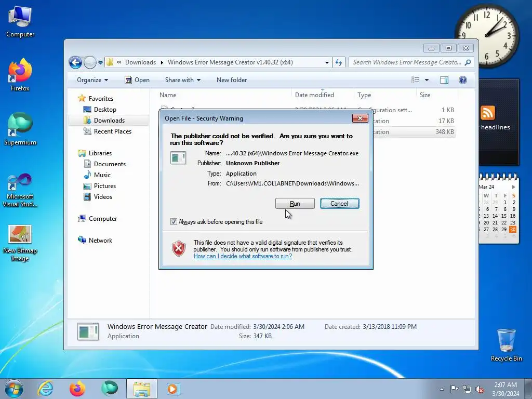Click Downloads in the address bar path

click(140, 62)
